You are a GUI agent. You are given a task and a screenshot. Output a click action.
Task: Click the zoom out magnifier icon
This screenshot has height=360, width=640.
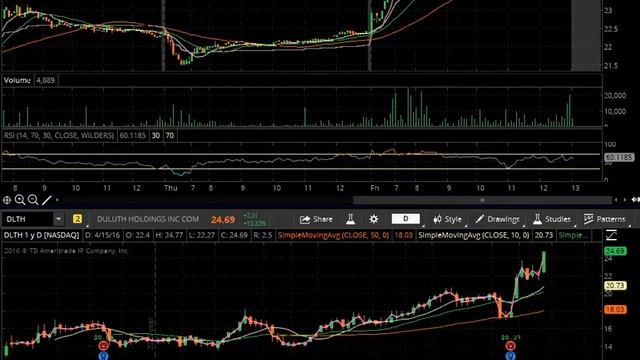pyautogui.click(x=33, y=200)
